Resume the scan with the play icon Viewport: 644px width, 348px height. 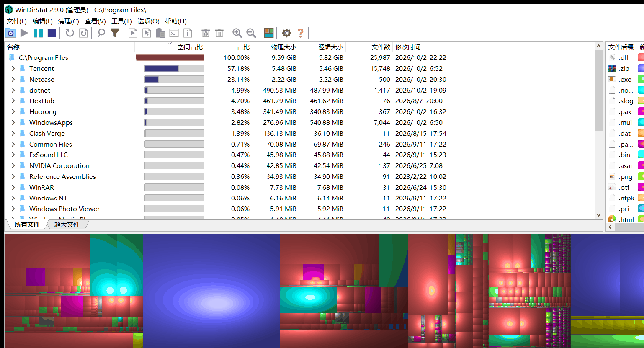(x=24, y=33)
